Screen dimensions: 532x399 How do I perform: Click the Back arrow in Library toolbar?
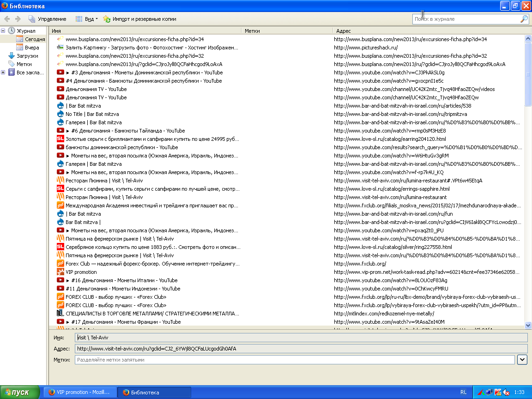[x=7, y=19]
